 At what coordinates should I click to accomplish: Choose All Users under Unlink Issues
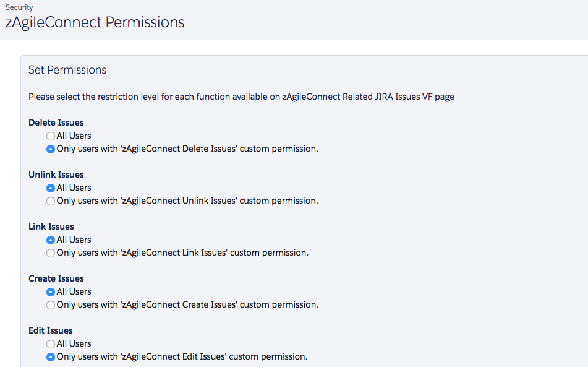tap(51, 188)
